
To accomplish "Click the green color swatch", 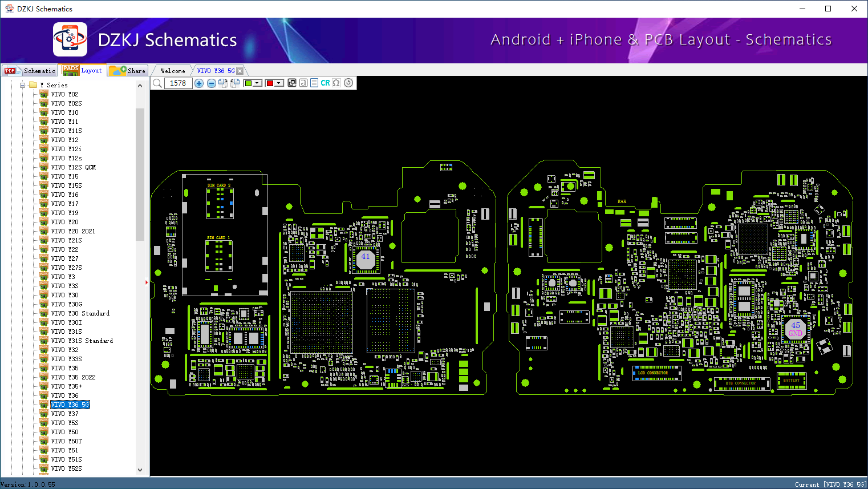I will [248, 83].
